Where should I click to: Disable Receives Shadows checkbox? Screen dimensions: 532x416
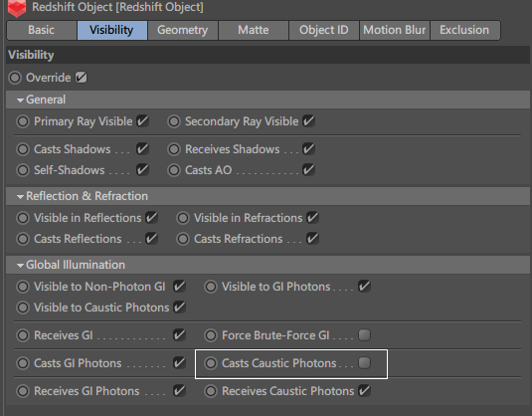tap(308, 149)
